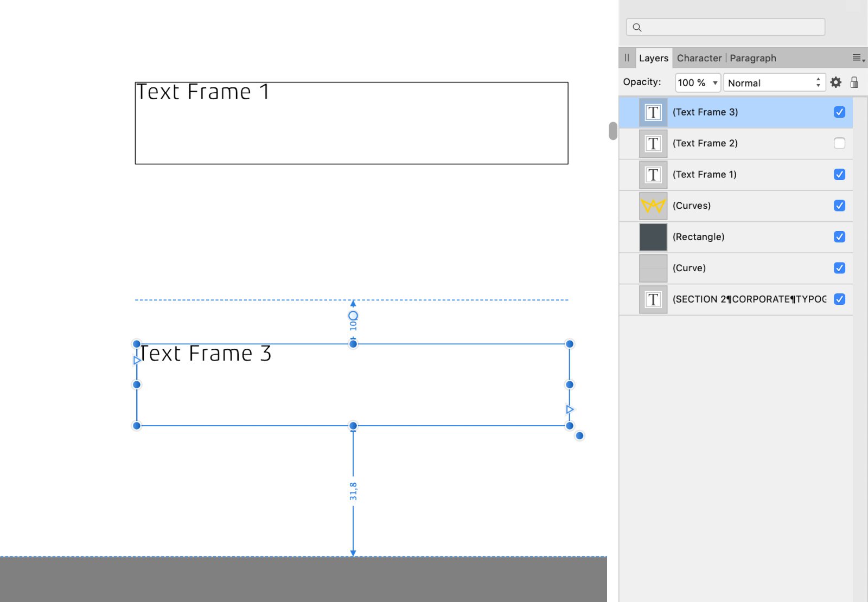Image resolution: width=868 pixels, height=602 pixels.
Task: Select the Curves layer thumbnail
Action: pyautogui.click(x=653, y=206)
